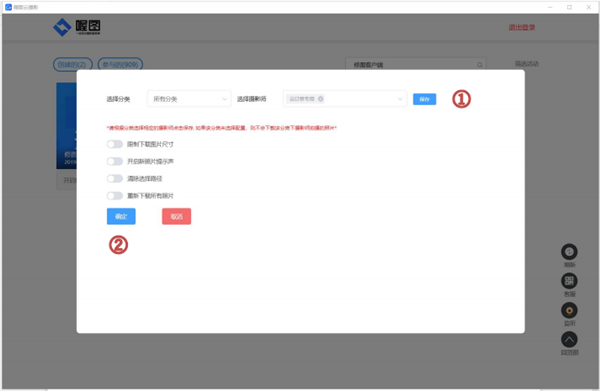Switch to the 参与的(909) tab
The width and height of the screenshot is (600, 391).
point(120,64)
